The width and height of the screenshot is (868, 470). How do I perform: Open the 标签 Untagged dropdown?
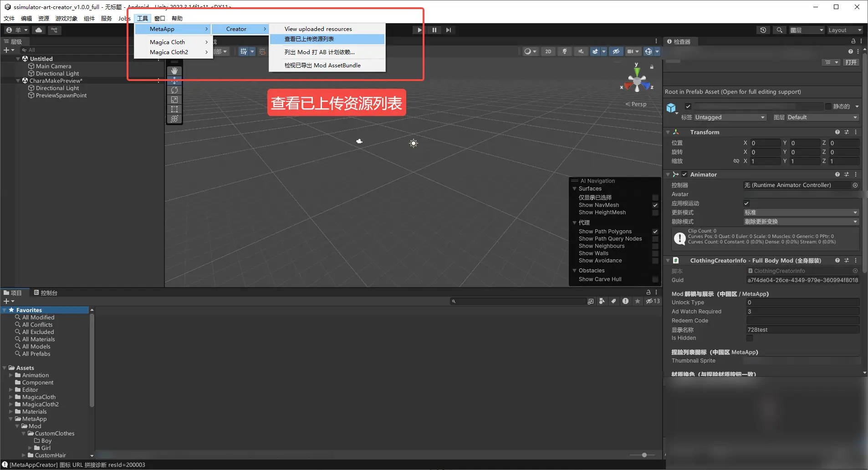point(730,117)
